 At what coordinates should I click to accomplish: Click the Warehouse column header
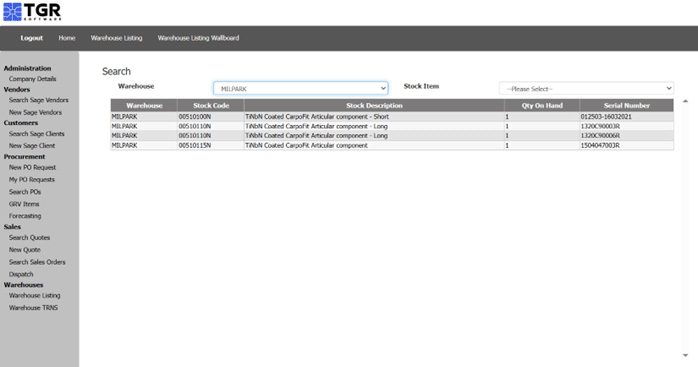[144, 106]
